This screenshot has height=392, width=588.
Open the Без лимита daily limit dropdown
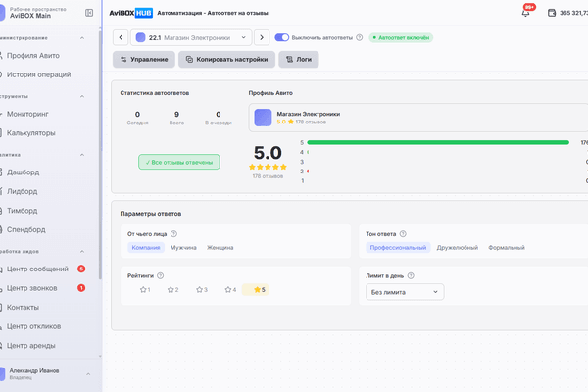coord(405,292)
